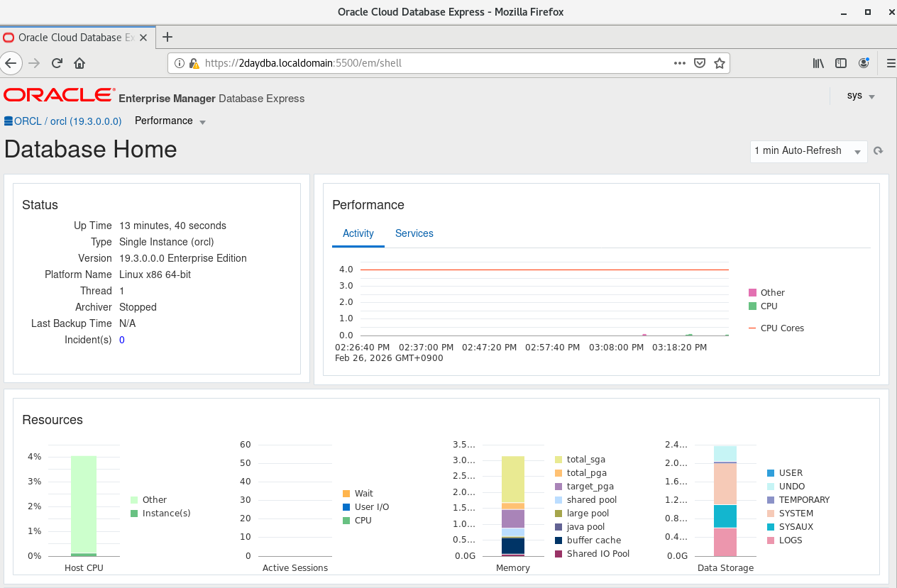Open the Firefox hamburger menu
897x588 pixels.
[891, 63]
